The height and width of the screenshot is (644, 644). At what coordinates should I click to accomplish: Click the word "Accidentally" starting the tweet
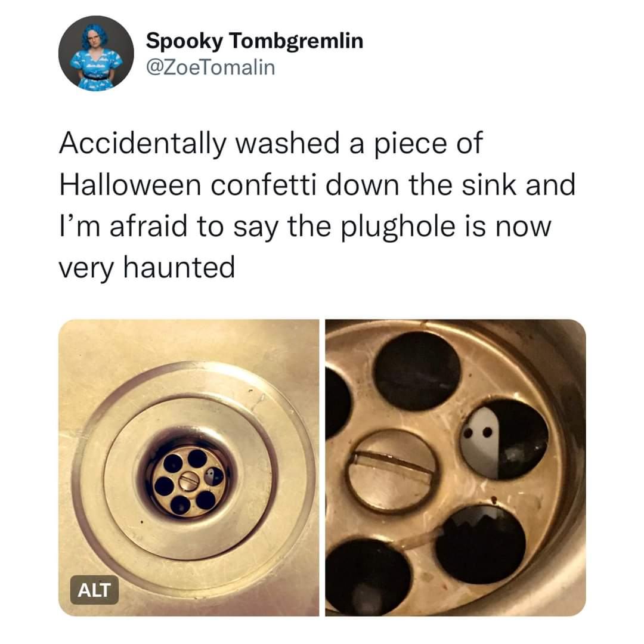(143, 144)
